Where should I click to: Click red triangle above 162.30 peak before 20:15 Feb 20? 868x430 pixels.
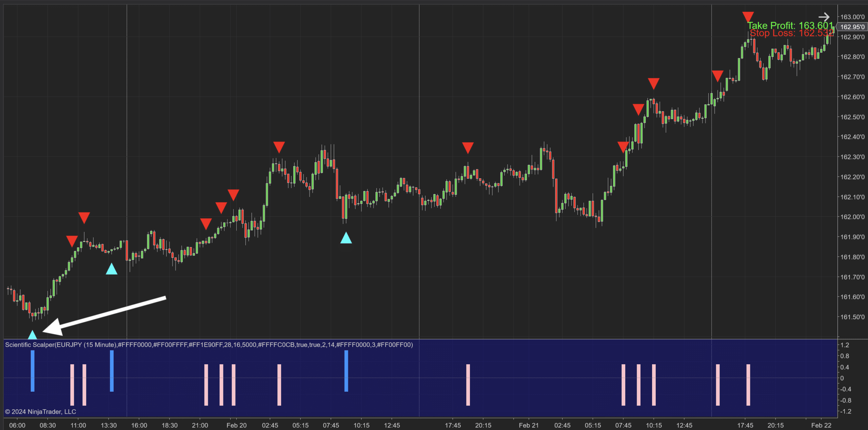pyautogui.click(x=468, y=148)
